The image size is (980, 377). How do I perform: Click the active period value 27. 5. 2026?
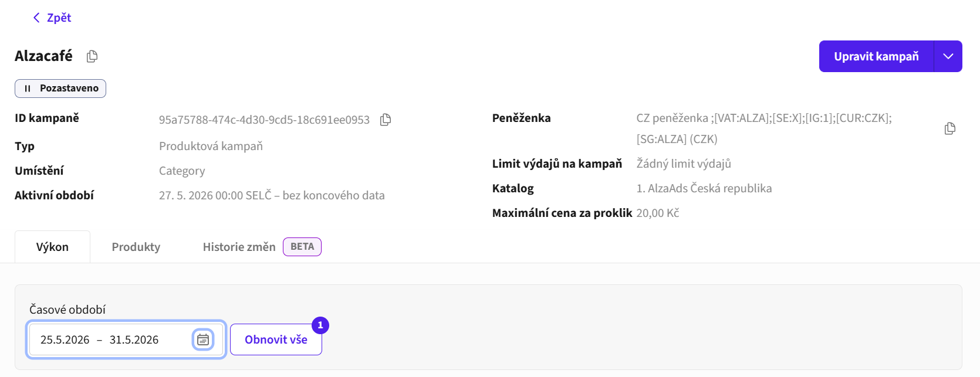272,195
